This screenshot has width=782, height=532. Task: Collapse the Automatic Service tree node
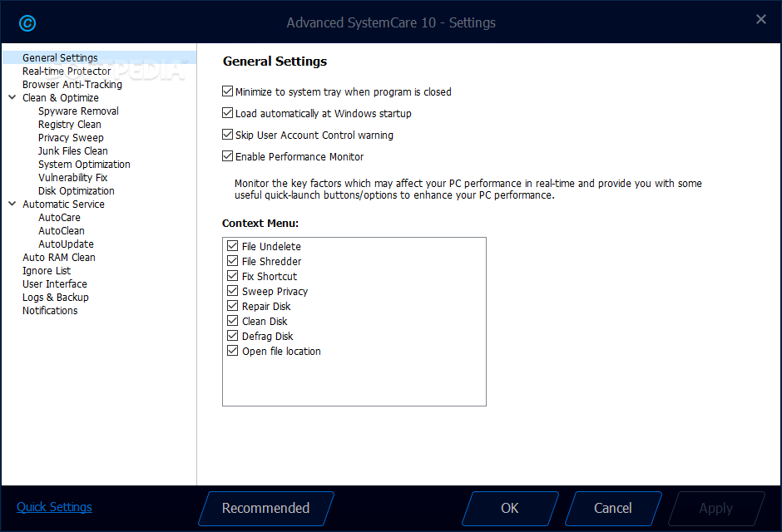(x=12, y=204)
